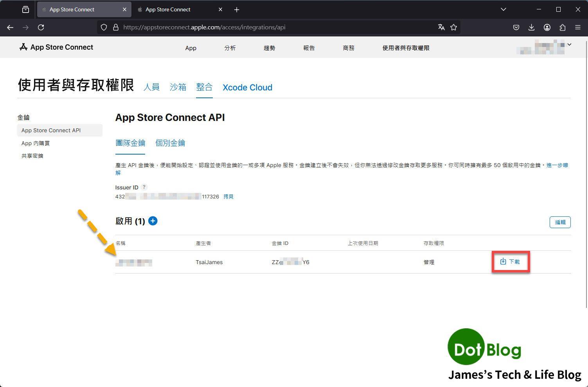Open the Firefox downloads panel
The image size is (588, 387).
click(x=531, y=27)
